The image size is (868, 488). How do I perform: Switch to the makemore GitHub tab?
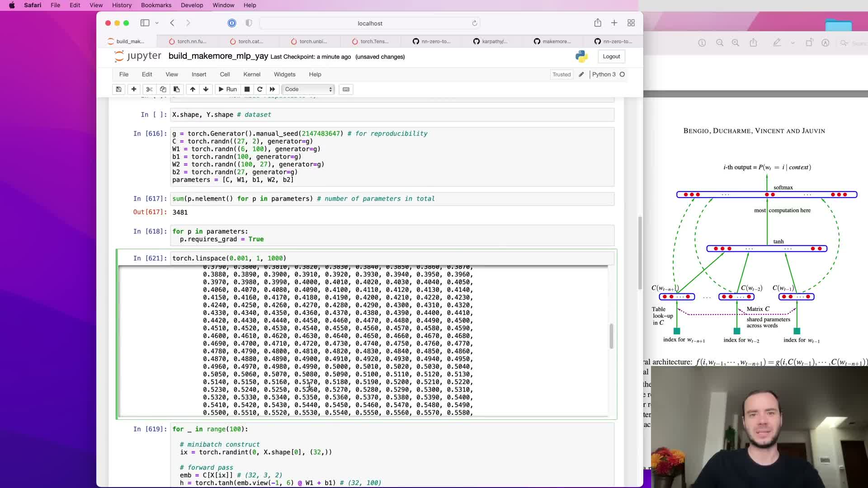tap(552, 41)
